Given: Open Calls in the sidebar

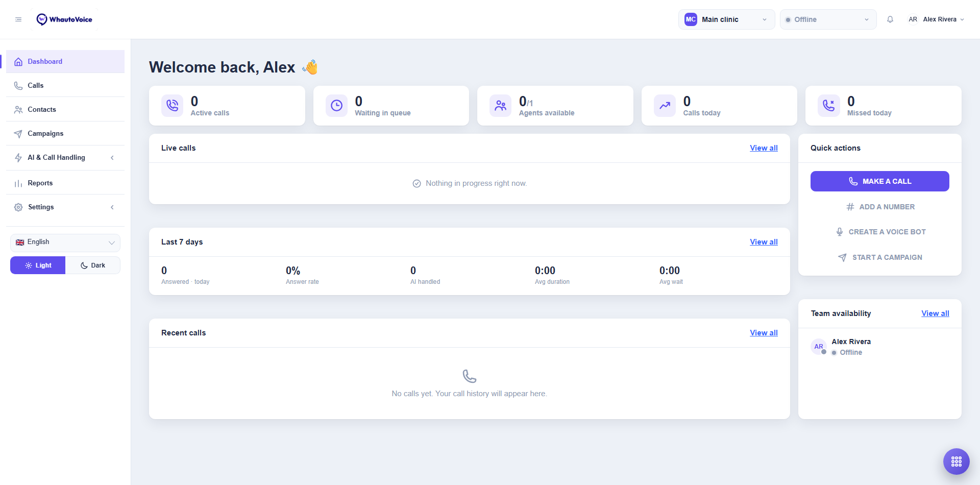Looking at the screenshot, I should coord(65,86).
